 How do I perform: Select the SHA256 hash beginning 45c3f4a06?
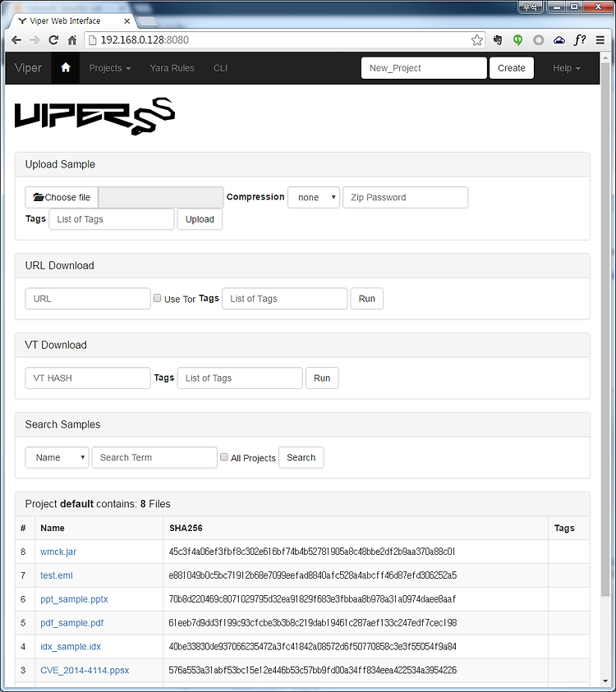pos(312,552)
